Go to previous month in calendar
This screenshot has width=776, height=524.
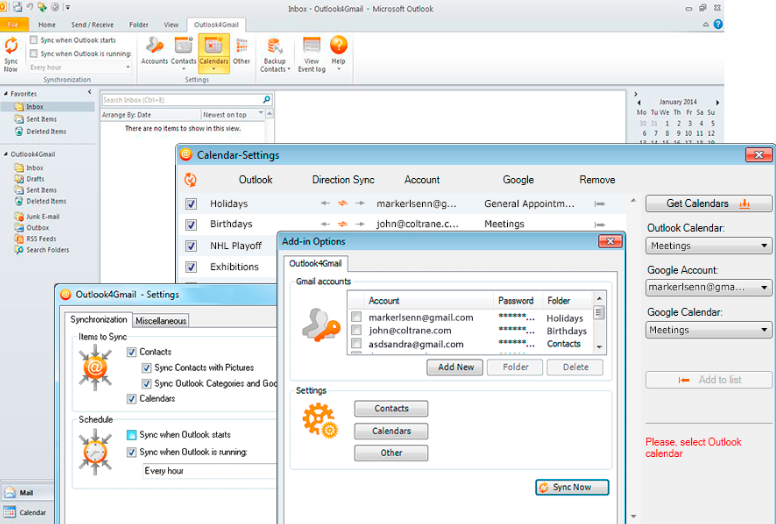point(639,102)
